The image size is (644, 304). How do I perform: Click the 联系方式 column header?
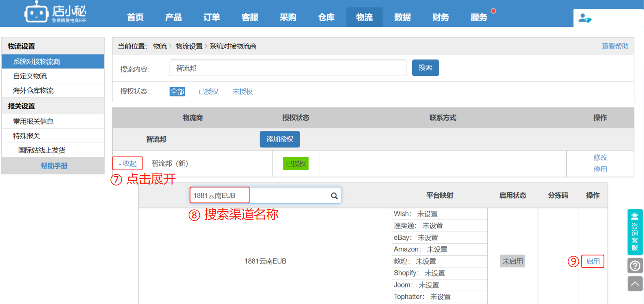443,118
